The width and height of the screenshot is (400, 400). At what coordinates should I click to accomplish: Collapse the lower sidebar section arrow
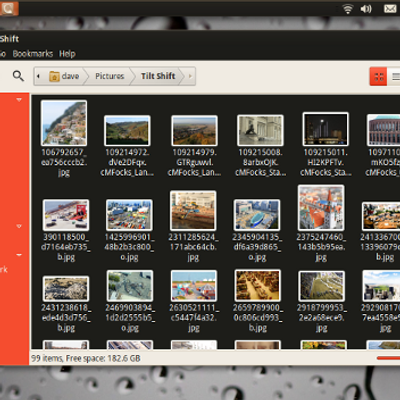tap(19, 255)
